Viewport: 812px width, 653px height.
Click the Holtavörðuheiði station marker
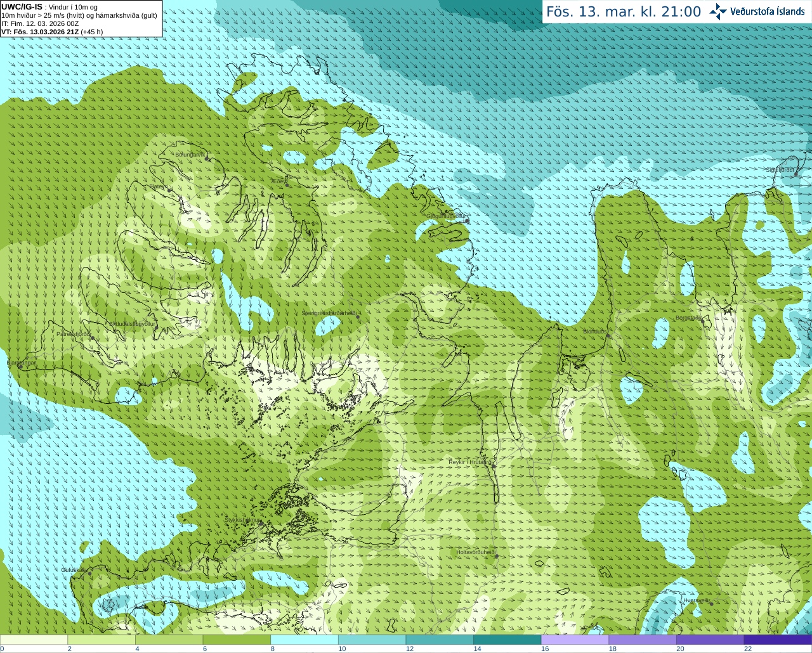497,556
